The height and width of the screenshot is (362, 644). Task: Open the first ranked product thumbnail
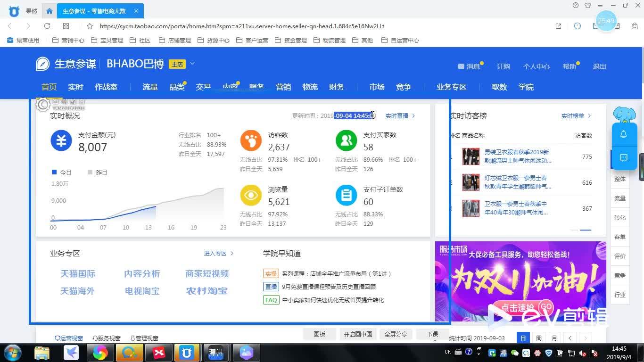click(471, 156)
